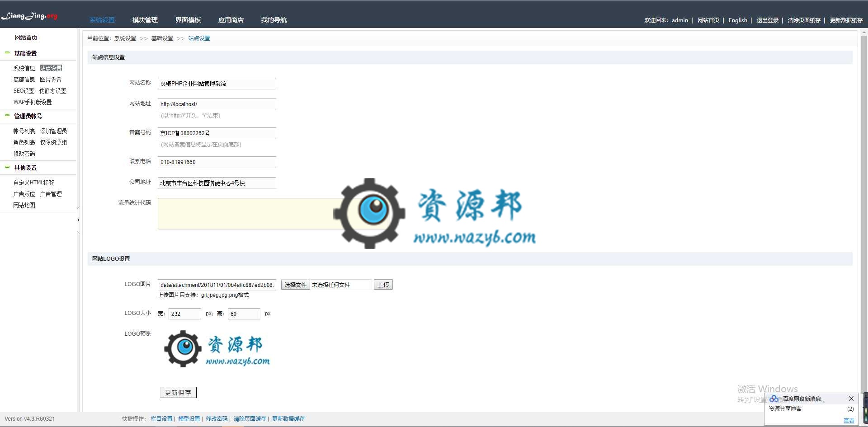Collapse the 基础设置 sidebar section

7,53
